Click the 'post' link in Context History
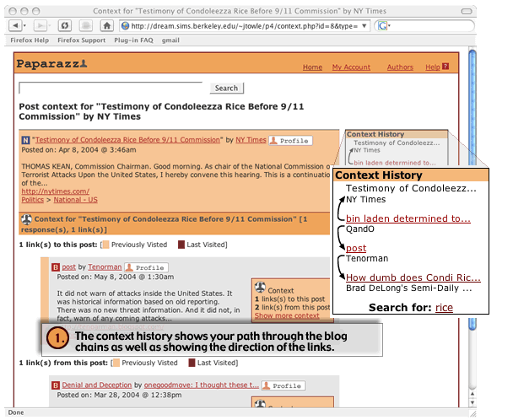This screenshot has height=420, width=513. pyautogui.click(x=356, y=248)
